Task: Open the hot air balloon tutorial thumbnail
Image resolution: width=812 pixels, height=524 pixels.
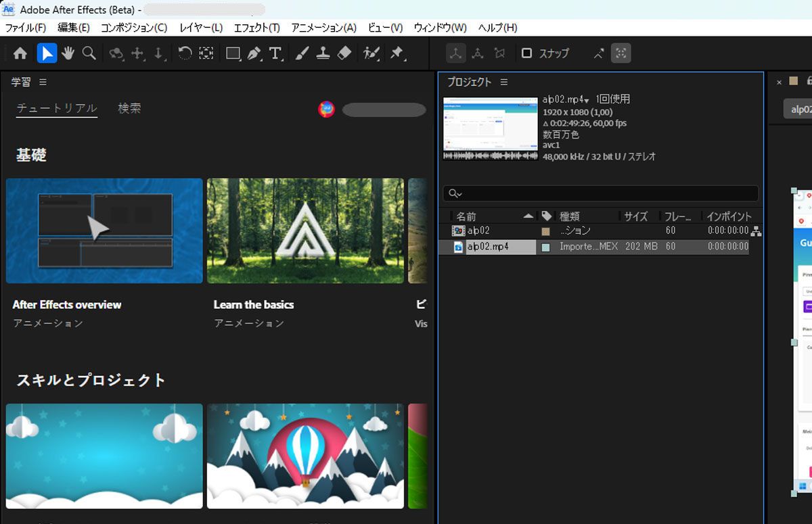Action: click(x=305, y=456)
